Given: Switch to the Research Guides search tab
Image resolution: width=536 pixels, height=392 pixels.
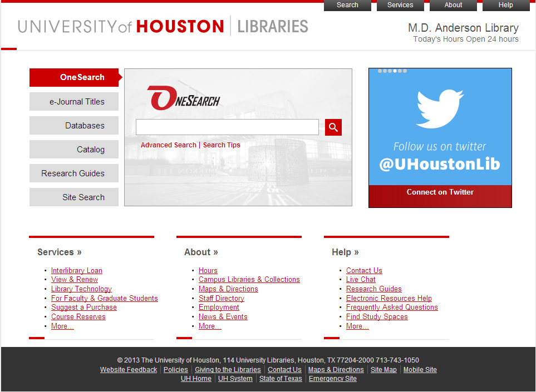Looking at the screenshot, I should (74, 173).
